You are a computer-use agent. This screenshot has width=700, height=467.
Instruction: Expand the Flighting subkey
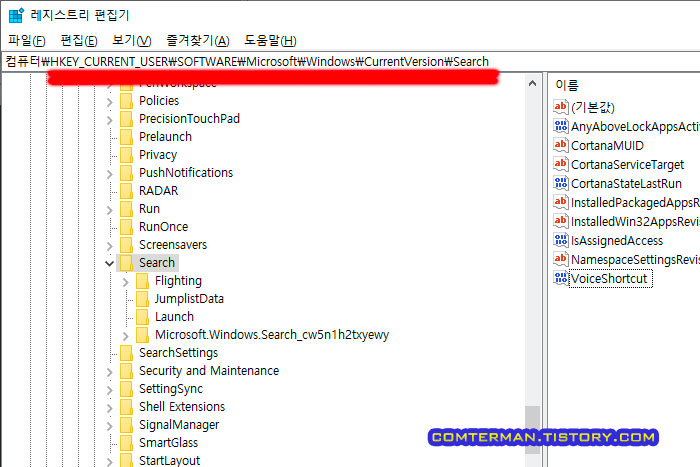pos(125,282)
